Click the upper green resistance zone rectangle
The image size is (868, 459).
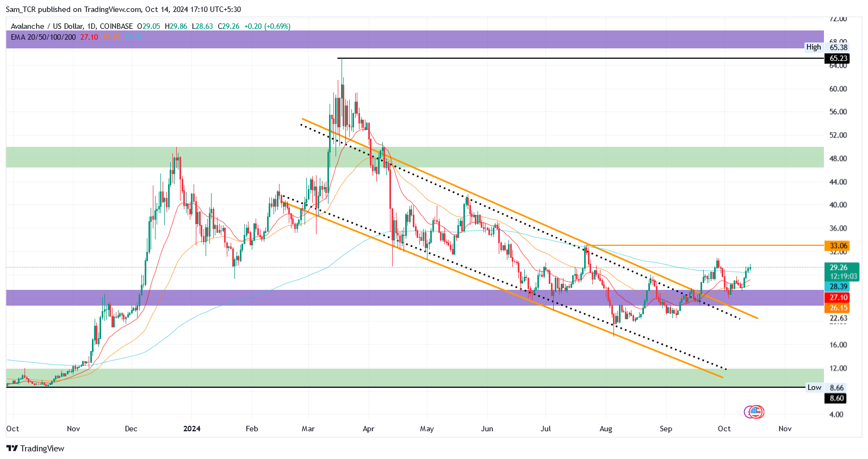[415, 157]
